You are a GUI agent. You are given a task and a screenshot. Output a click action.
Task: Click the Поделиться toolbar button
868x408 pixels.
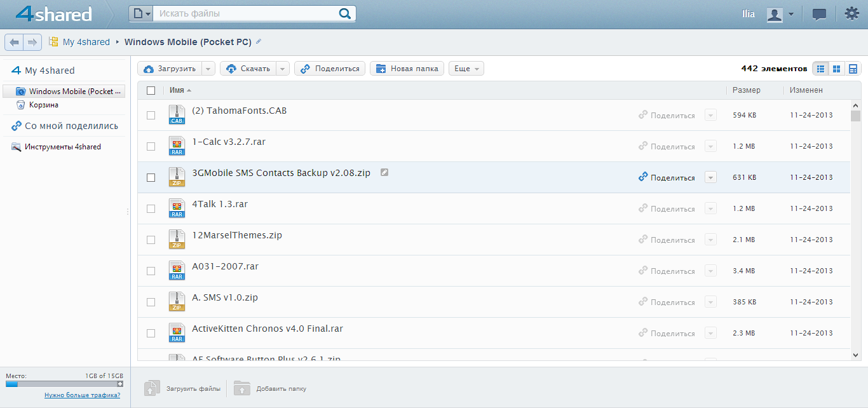(330, 69)
